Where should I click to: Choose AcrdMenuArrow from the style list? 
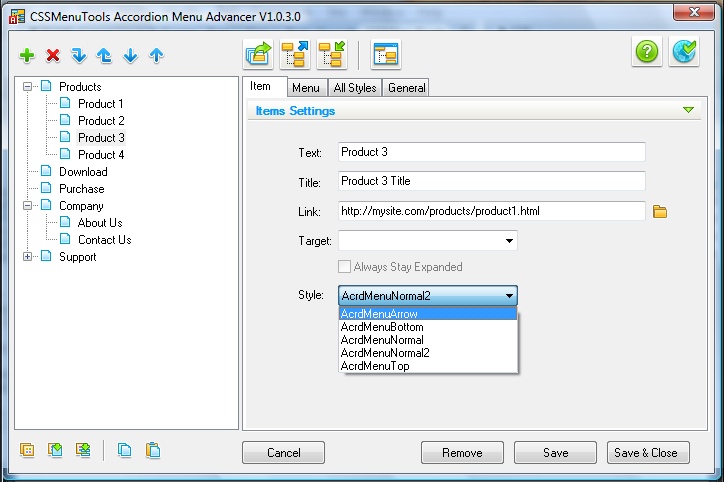pos(428,314)
